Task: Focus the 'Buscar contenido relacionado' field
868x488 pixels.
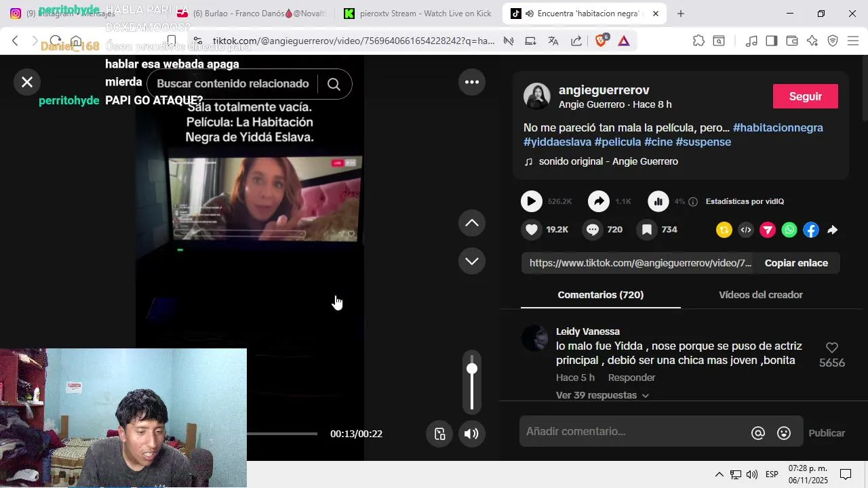Action: coord(233,84)
